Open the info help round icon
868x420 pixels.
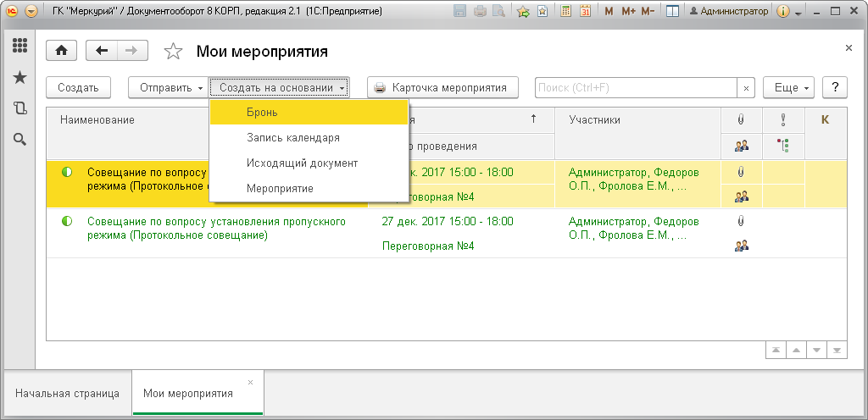pyautogui.click(x=782, y=11)
